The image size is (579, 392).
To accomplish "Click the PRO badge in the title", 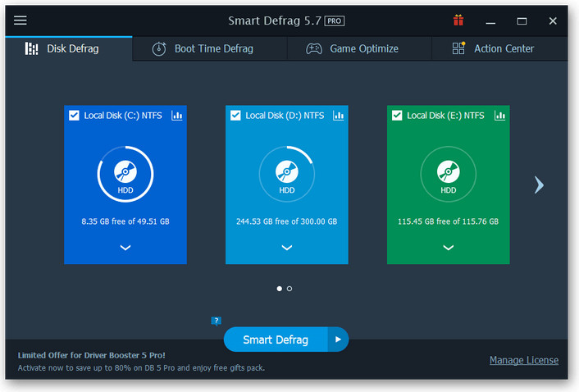I will tap(335, 21).
